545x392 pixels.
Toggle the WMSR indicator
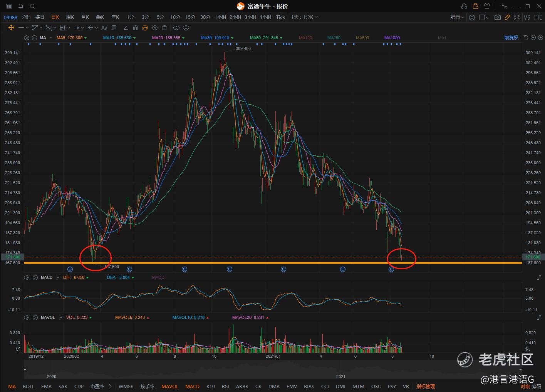[x=126, y=386]
